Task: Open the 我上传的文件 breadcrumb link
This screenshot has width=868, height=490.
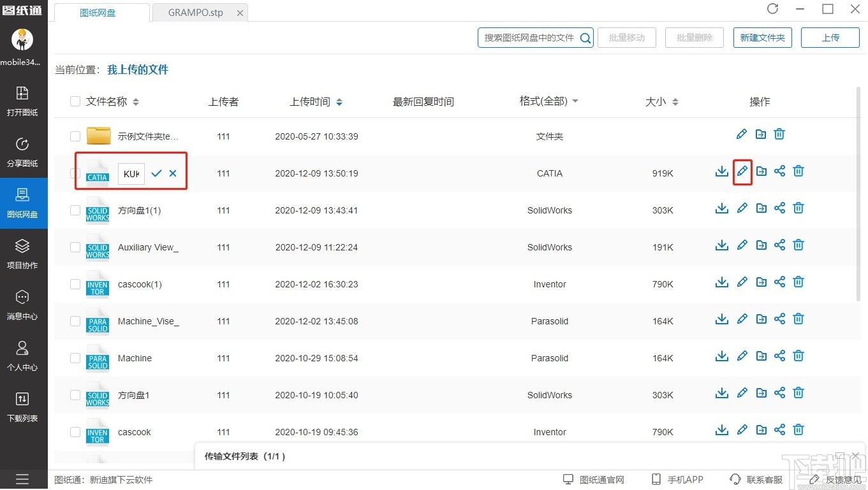Action: click(x=137, y=69)
